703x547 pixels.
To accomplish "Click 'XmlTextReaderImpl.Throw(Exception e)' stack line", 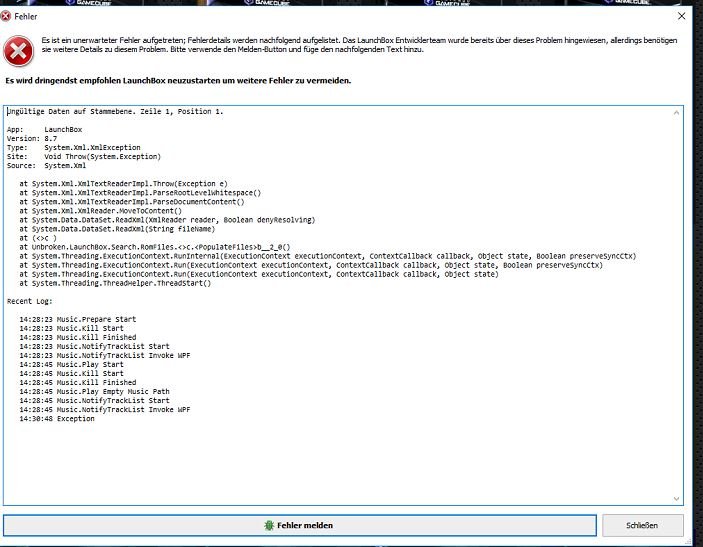I will [123, 184].
